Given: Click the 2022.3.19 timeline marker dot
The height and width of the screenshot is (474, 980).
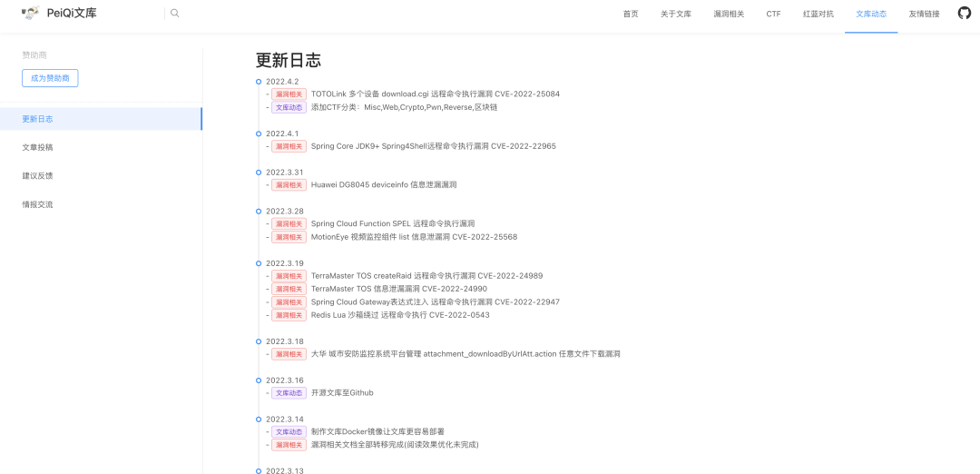Looking at the screenshot, I should pos(259,263).
